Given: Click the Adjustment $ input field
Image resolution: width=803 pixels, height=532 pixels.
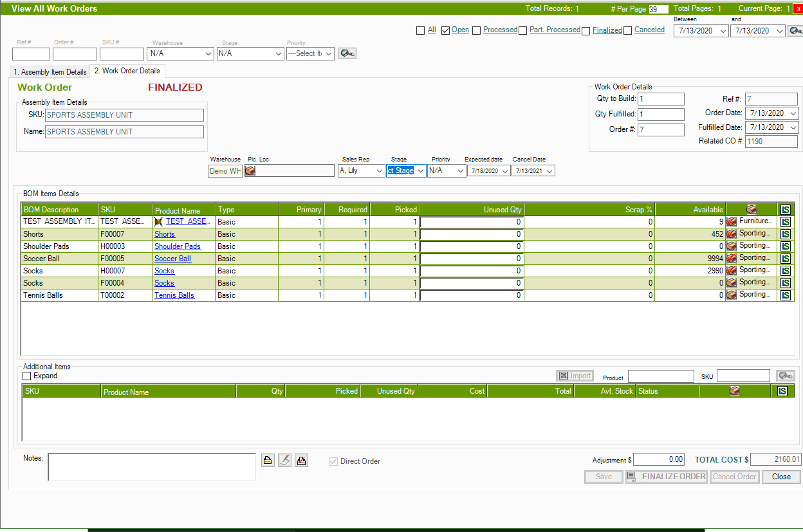Looking at the screenshot, I should 659,459.
